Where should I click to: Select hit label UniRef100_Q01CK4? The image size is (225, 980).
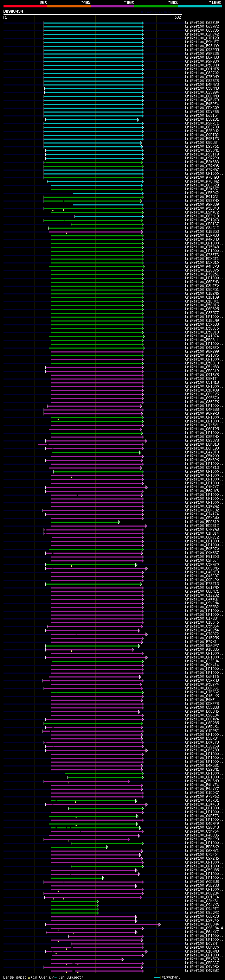[202, 897]
